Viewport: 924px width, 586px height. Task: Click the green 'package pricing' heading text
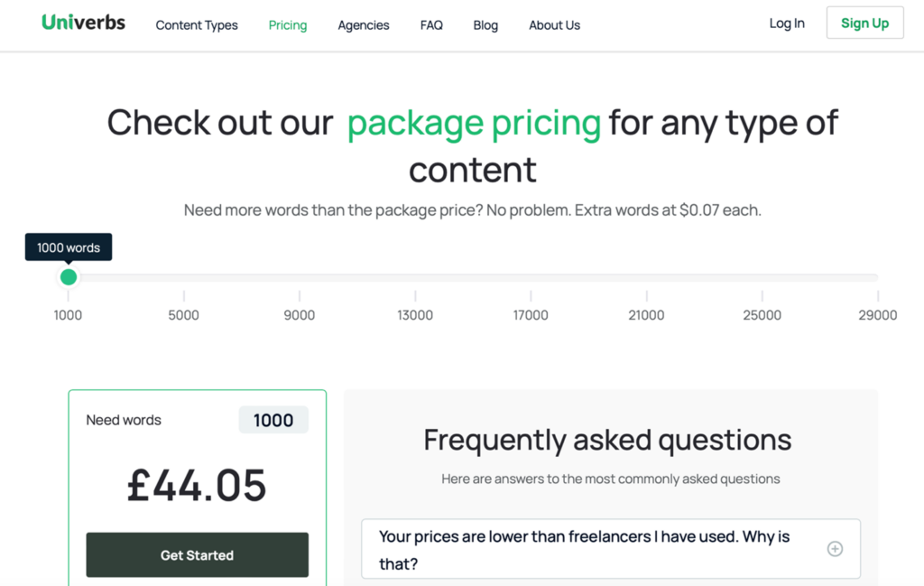tap(474, 123)
